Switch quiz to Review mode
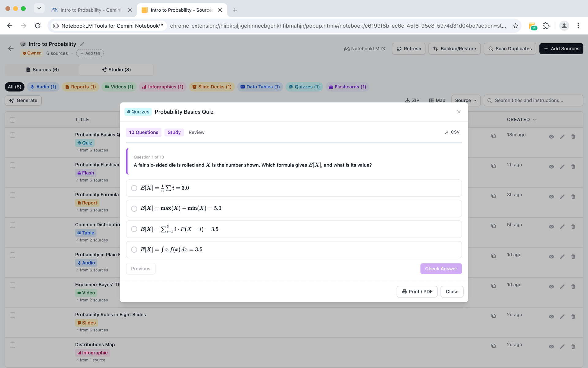The width and height of the screenshot is (588, 368). (x=196, y=132)
